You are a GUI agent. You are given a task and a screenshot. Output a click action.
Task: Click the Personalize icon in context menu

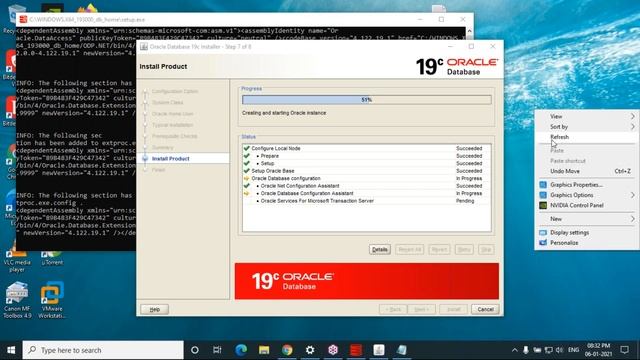click(x=543, y=242)
